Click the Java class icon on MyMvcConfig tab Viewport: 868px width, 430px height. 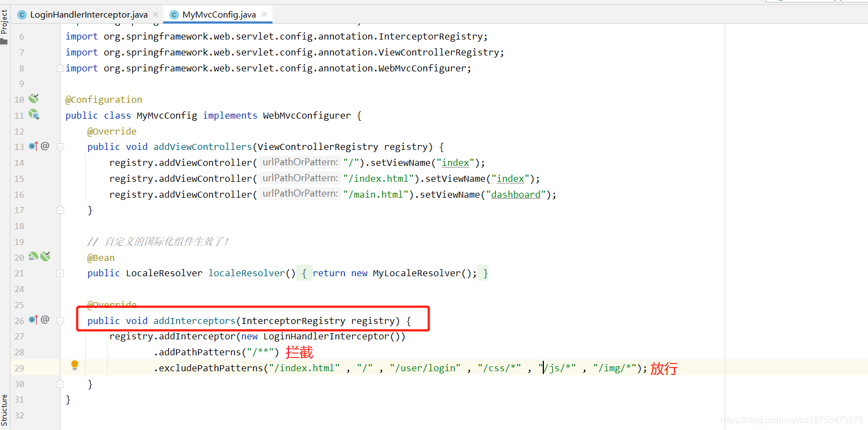[x=174, y=15]
